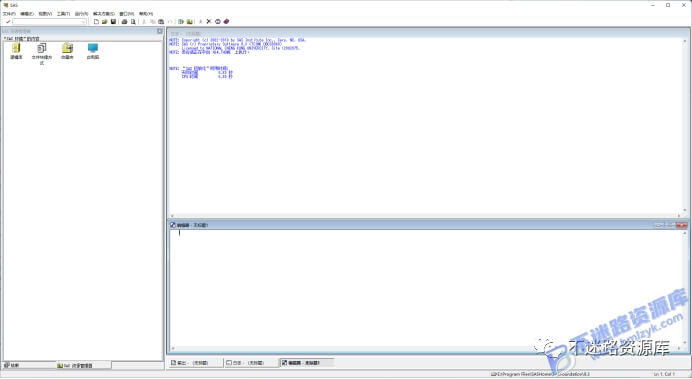Click the Help book icon in toolbar

point(226,22)
